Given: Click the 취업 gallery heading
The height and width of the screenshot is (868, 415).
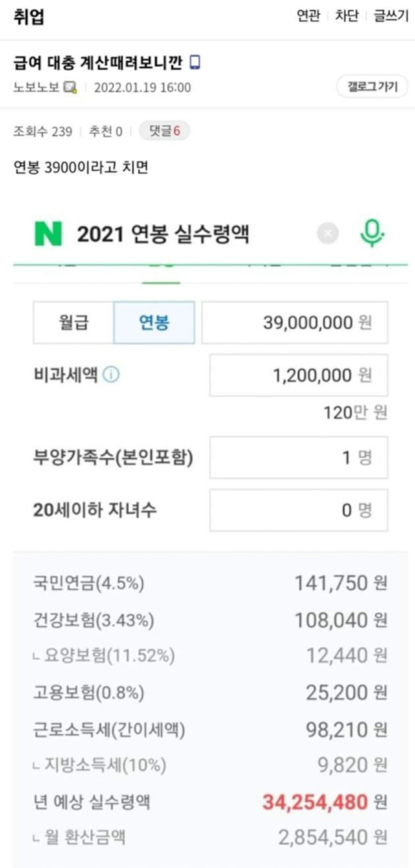Looking at the screenshot, I should click(29, 16).
